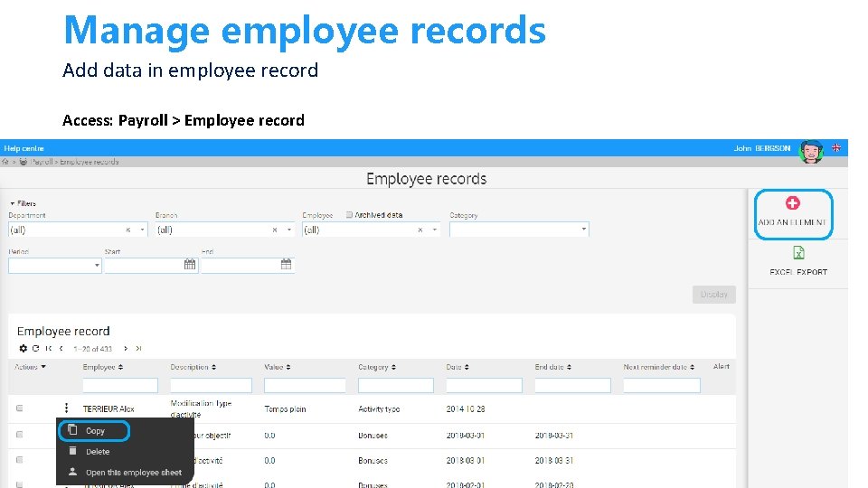
Task: Open the Branch dropdown arrow
Action: point(289,230)
